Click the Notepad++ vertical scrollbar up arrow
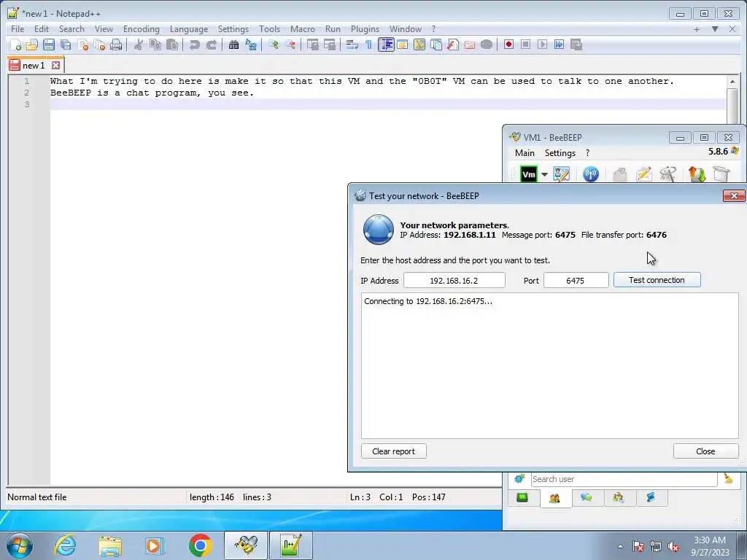 coord(732,82)
